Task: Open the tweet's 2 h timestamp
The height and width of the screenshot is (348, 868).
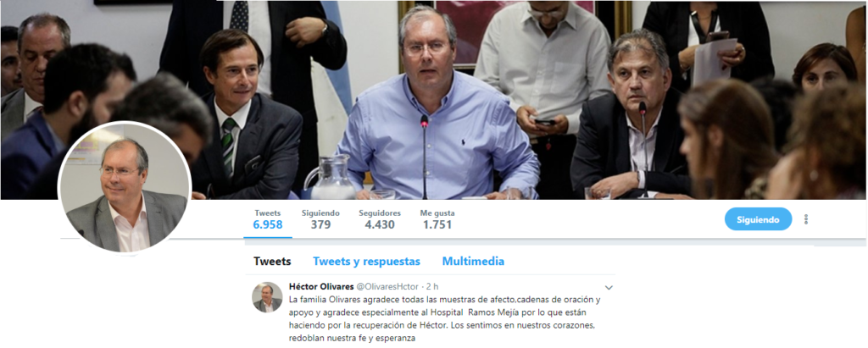Action: pyautogui.click(x=432, y=286)
